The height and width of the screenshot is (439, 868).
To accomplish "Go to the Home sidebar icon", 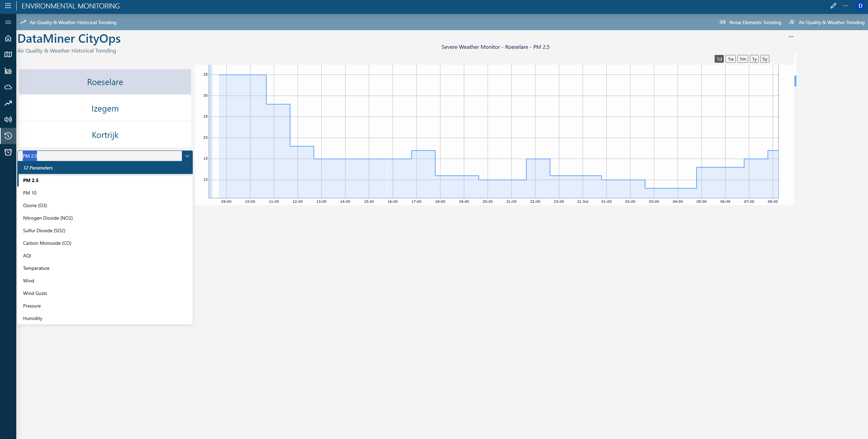I will [x=8, y=38].
